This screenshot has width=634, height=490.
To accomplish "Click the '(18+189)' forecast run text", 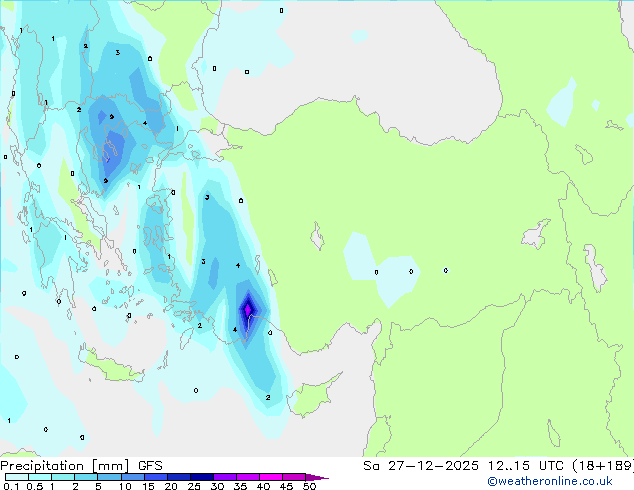I will (603, 466).
